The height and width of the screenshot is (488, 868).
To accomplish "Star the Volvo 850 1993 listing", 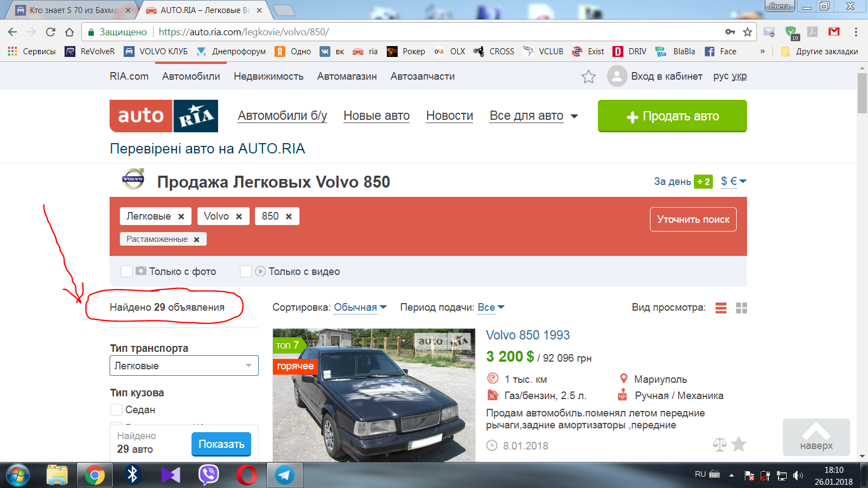I will pyautogui.click(x=738, y=445).
